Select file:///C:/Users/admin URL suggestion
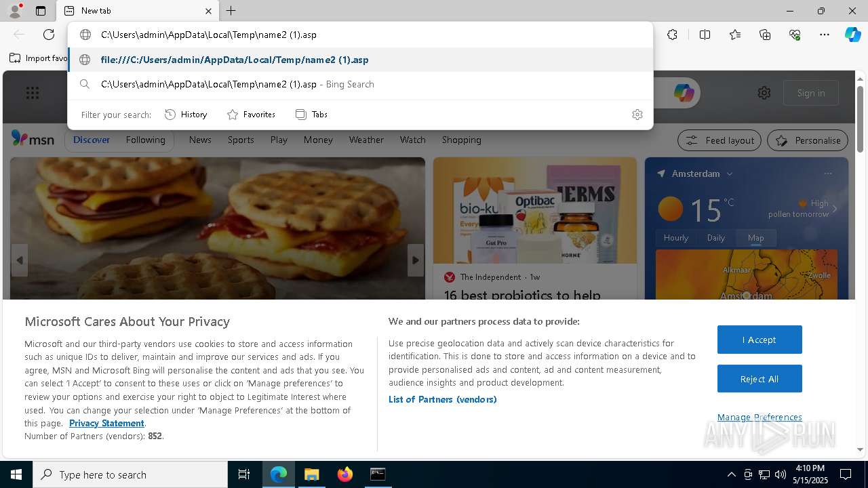Image resolution: width=868 pixels, height=488 pixels. [x=360, y=60]
